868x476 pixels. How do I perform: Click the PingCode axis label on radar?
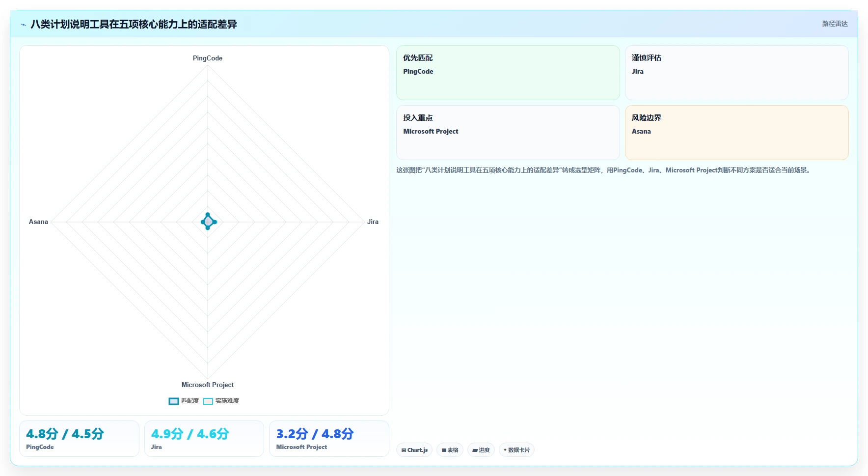pos(208,58)
